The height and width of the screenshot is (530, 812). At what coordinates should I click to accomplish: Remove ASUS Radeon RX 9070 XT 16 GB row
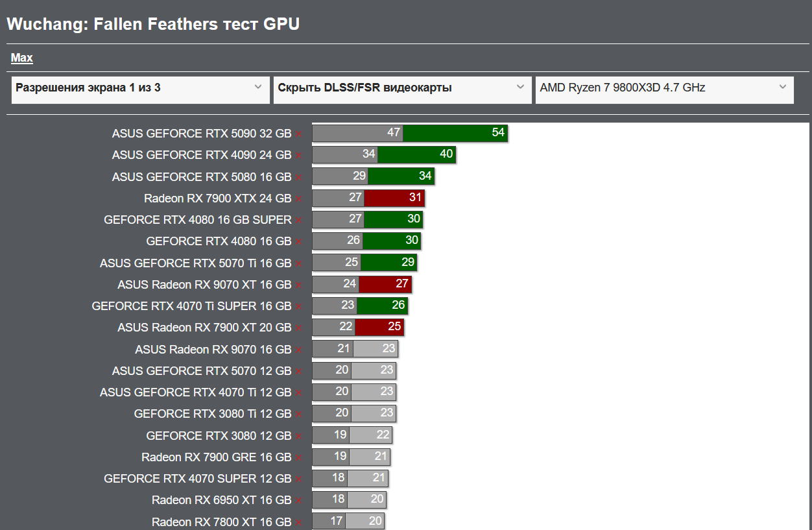point(298,285)
